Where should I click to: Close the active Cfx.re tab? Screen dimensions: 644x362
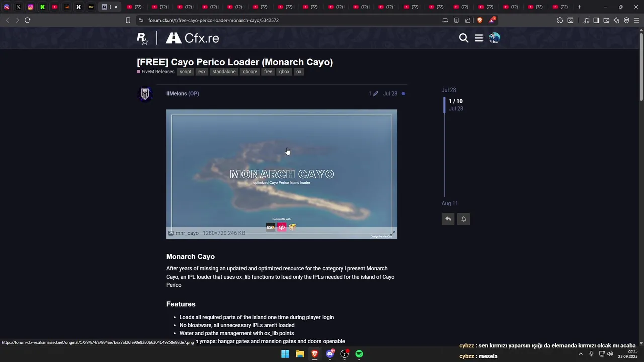coord(116,7)
